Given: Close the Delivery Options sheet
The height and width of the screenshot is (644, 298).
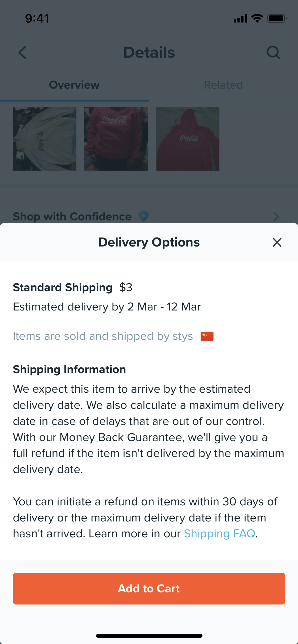Looking at the screenshot, I should 277,242.
